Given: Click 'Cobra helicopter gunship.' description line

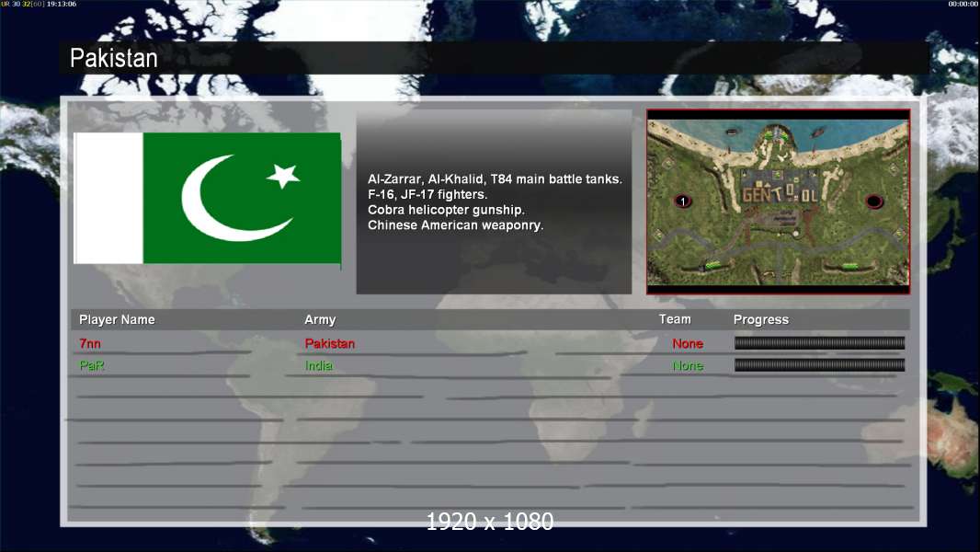Looking at the screenshot, I should 446,210.
